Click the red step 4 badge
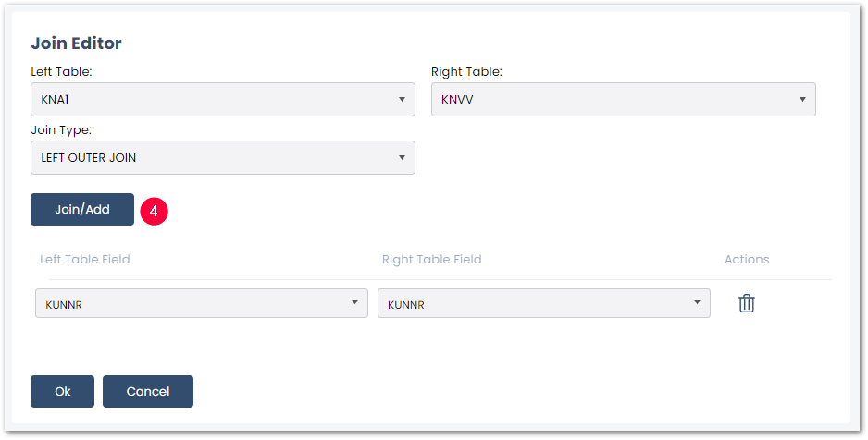The image size is (868, 440). coord(154,211)
